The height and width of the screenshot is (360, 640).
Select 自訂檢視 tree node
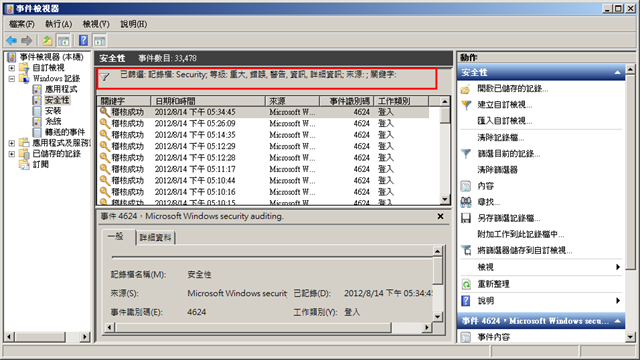point(48,67)
